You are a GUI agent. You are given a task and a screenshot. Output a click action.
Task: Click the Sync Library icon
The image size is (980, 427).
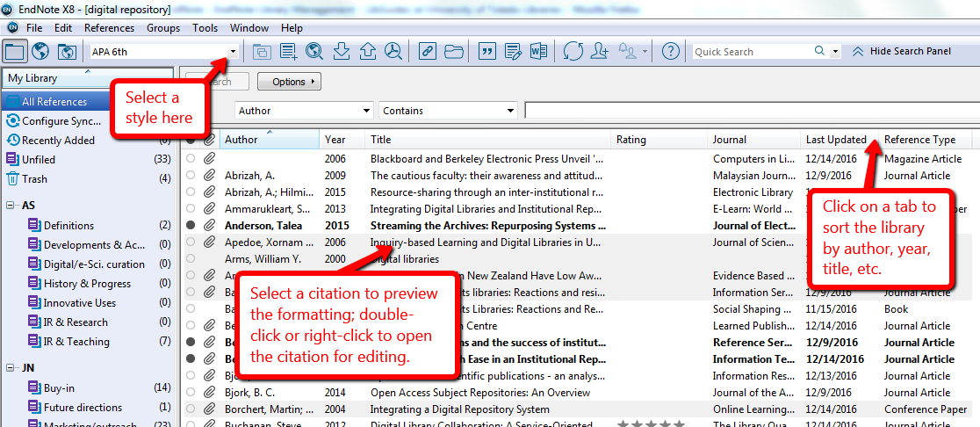tap(573, 51)
